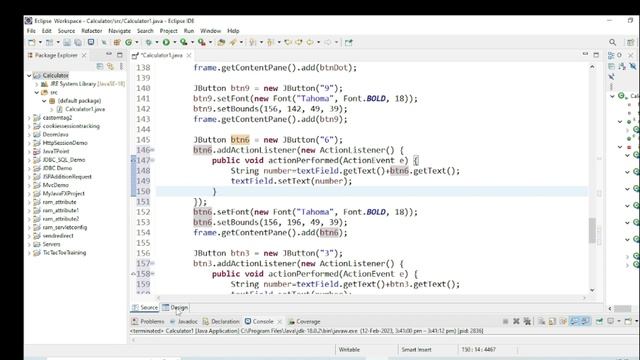The width and height of the screenshot is (640, 360).
Task: Open the Source menu
Action: 66,31
